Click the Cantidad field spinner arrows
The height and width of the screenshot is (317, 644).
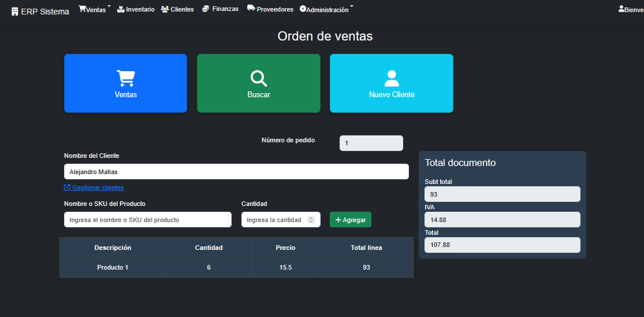(311, 220)
